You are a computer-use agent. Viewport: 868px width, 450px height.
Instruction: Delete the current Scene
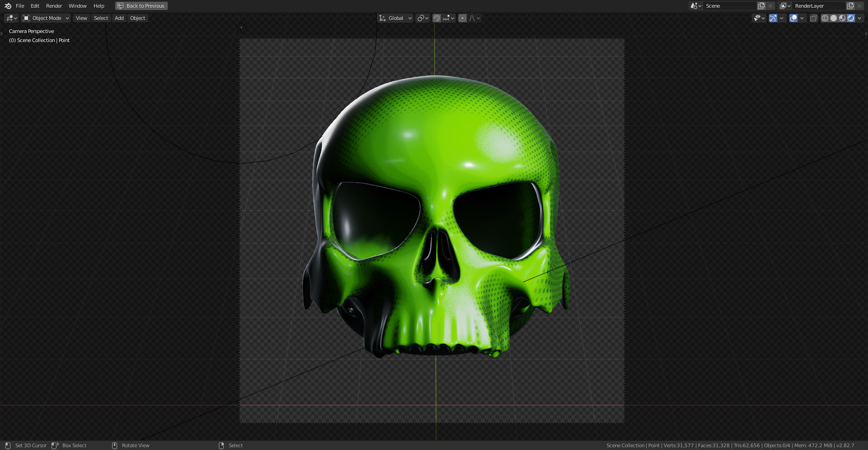pos(770,6)
